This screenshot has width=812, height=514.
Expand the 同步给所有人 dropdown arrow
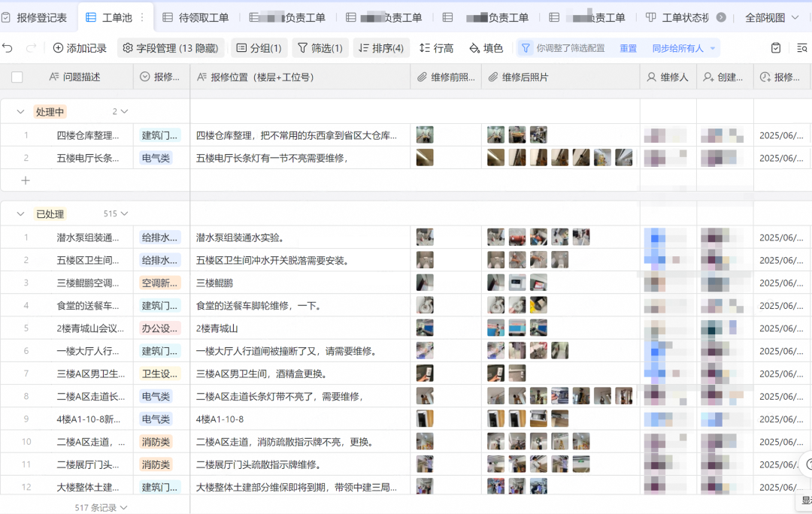pyautogui.click(x=713, y=48)
